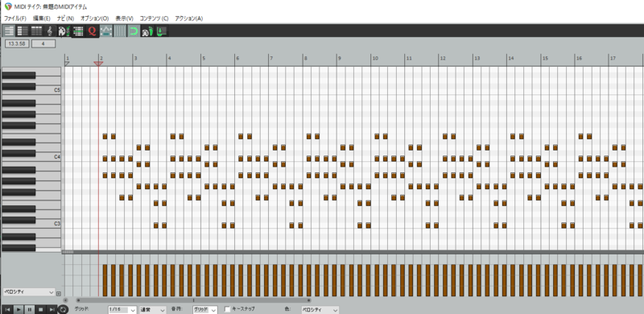Toggle the green track list icon

pyautogui.click(x=78, y=31)
